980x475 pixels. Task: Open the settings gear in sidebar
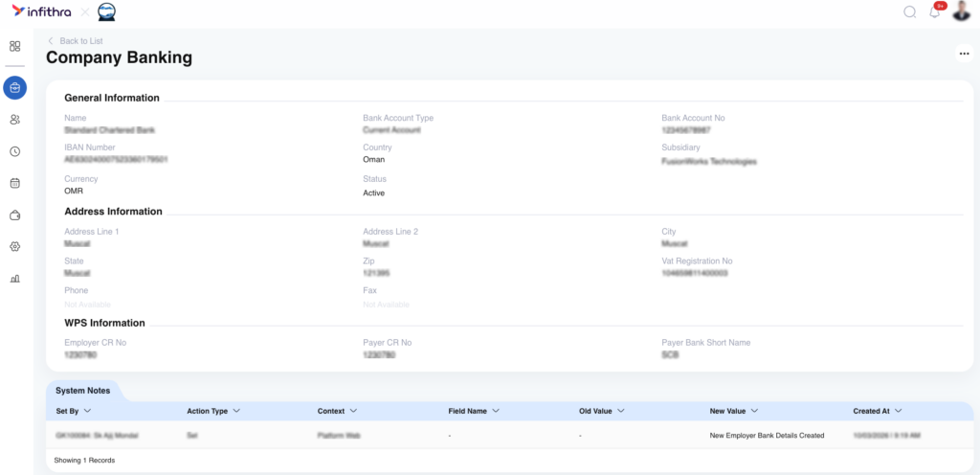(14, 247)
